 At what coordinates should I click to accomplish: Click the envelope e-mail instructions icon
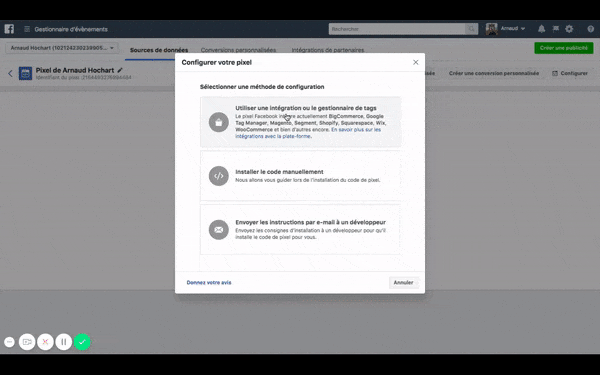[x=218, y=230]
